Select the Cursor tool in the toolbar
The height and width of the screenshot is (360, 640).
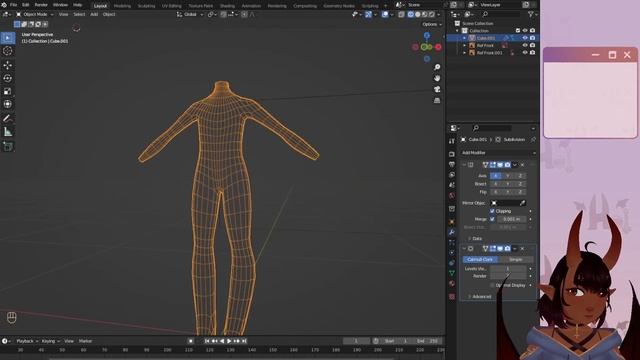pyautogui.click(x=8, y=51)
